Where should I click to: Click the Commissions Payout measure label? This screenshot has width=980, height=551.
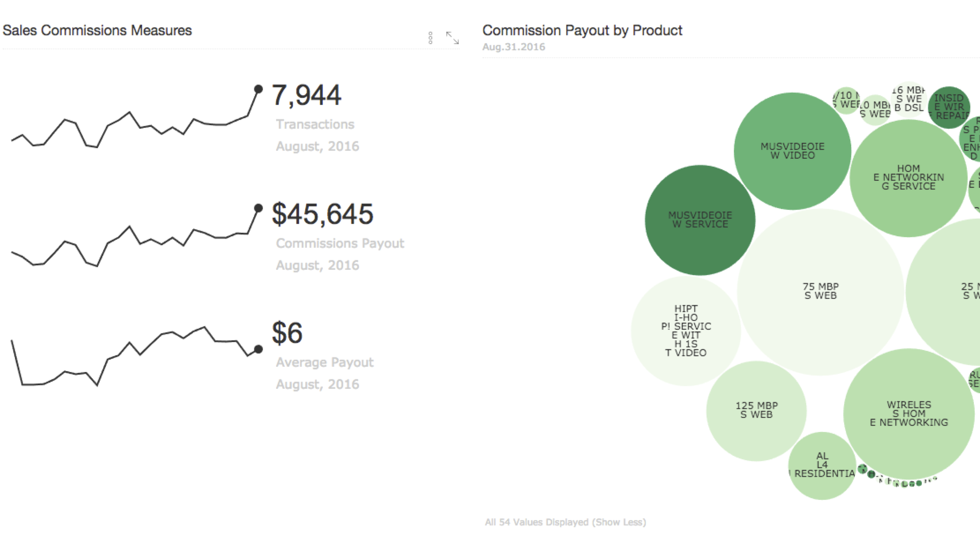pyautogui.click(x=340, y=243)
